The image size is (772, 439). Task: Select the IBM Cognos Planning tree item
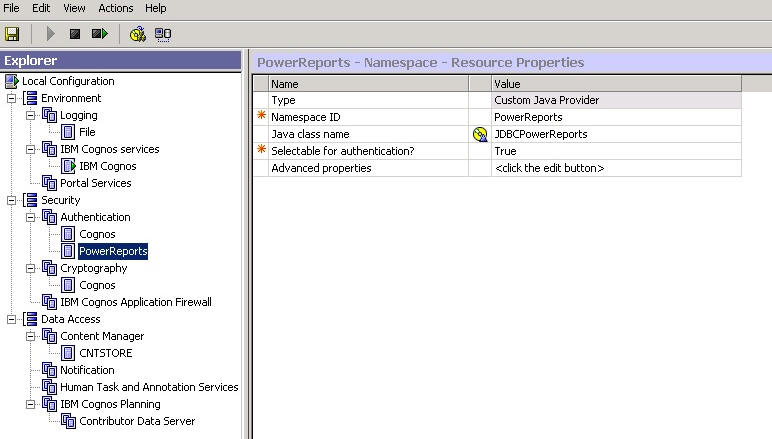click(x=110, y=404)
